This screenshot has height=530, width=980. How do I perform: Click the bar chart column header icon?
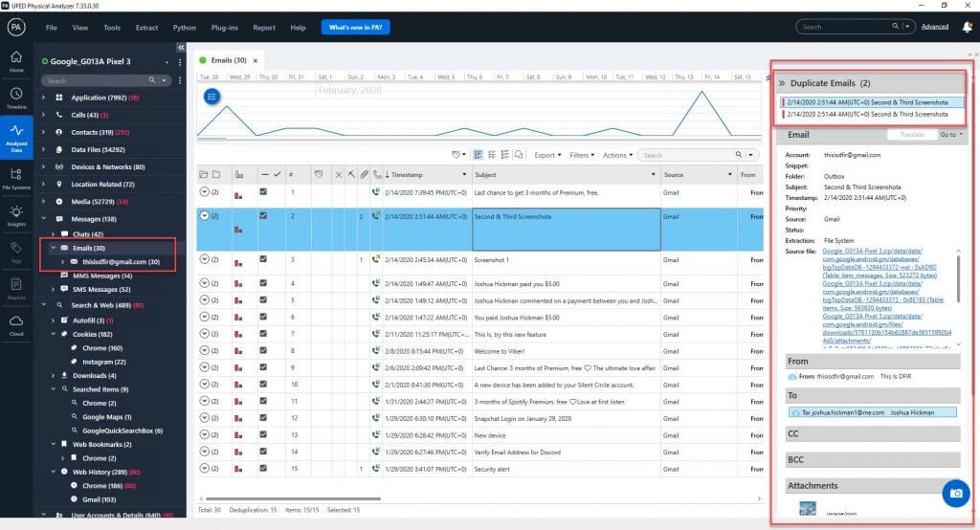[238, 174]
